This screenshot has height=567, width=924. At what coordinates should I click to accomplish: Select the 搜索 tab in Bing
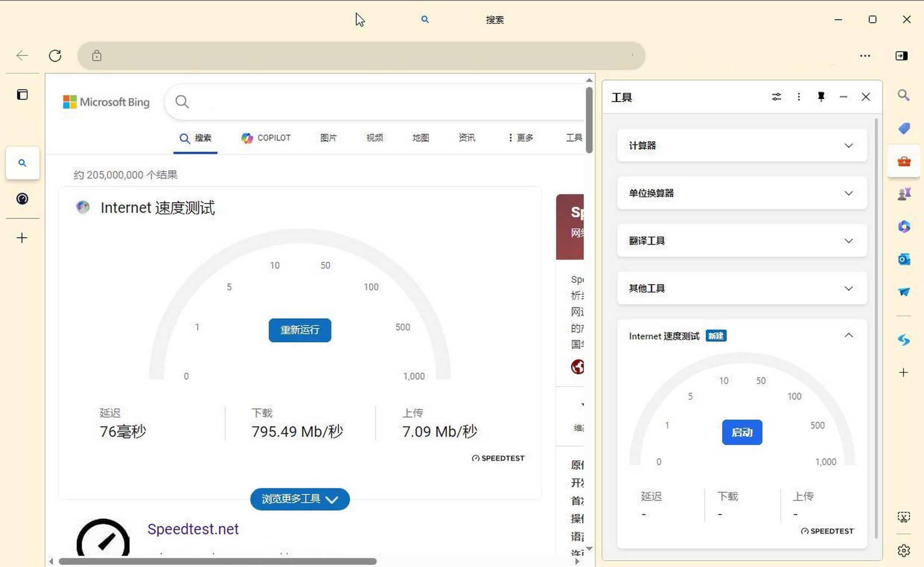pyautogui.click(x=195, y=138)
